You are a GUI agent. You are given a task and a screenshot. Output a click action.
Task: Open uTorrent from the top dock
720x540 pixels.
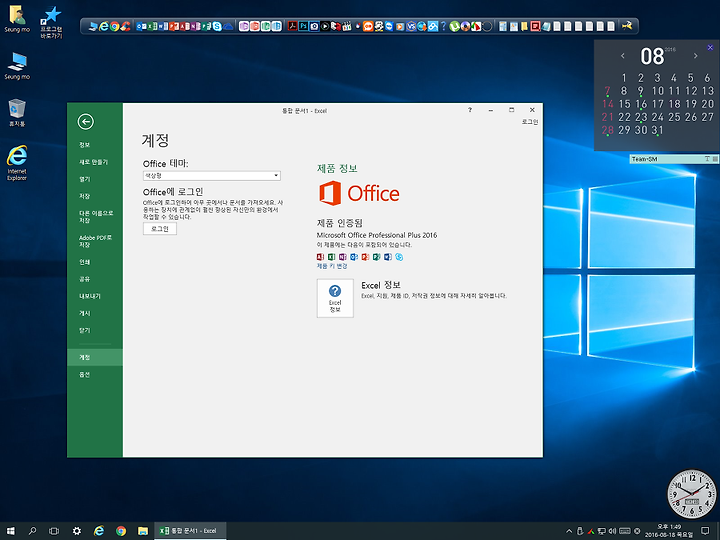tap(454, 27)
